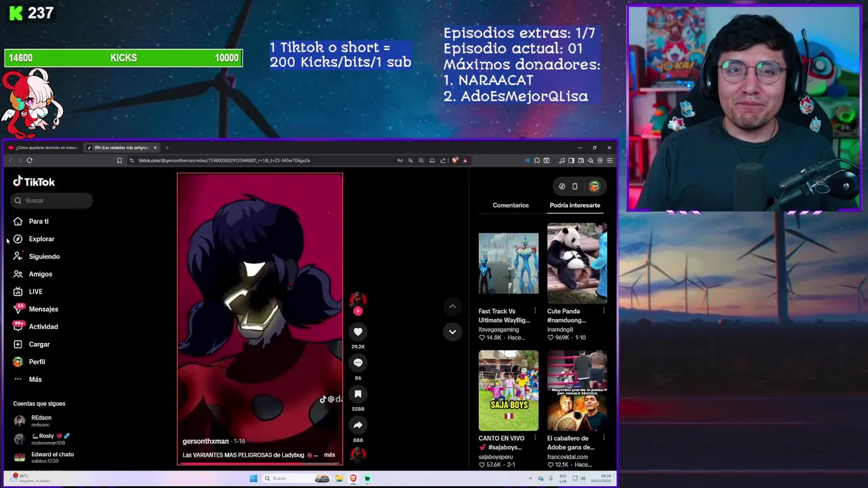Image resolution: width=868 pixels, height=488 pixels.
Task: Open the creator avatar beside video
Action: click(x=358, y=300)
